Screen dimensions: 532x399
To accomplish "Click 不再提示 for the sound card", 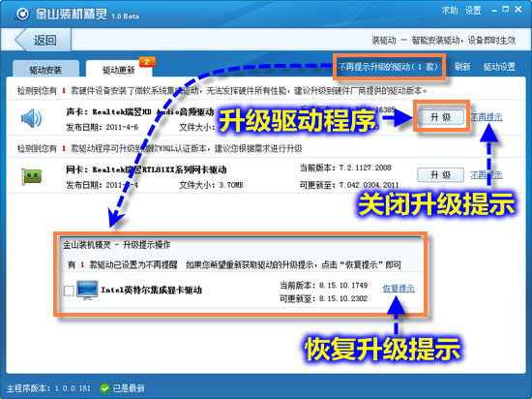I will 487,117.
